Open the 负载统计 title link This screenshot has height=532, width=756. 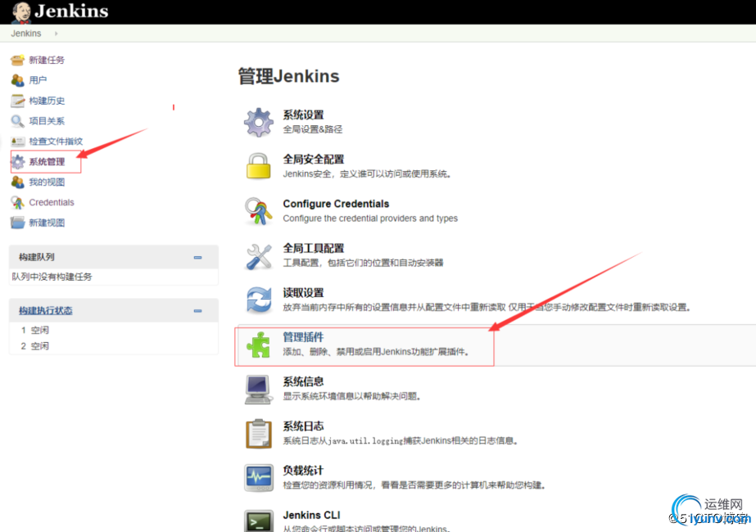coord(303,471)
